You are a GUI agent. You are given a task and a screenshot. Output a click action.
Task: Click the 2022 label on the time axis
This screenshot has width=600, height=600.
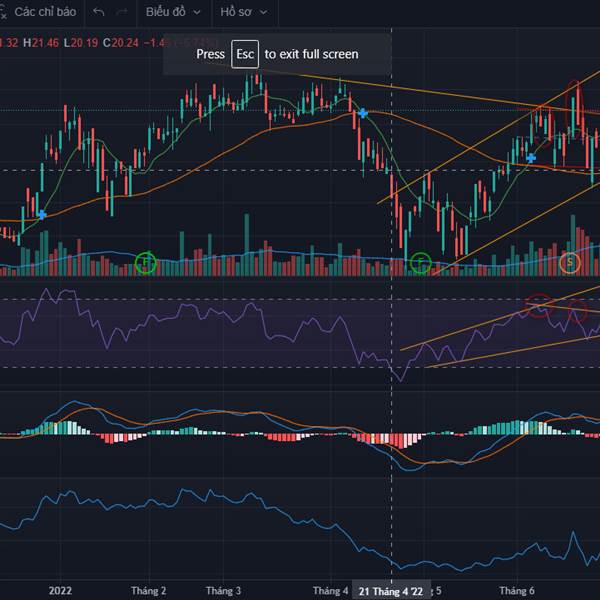60,590
